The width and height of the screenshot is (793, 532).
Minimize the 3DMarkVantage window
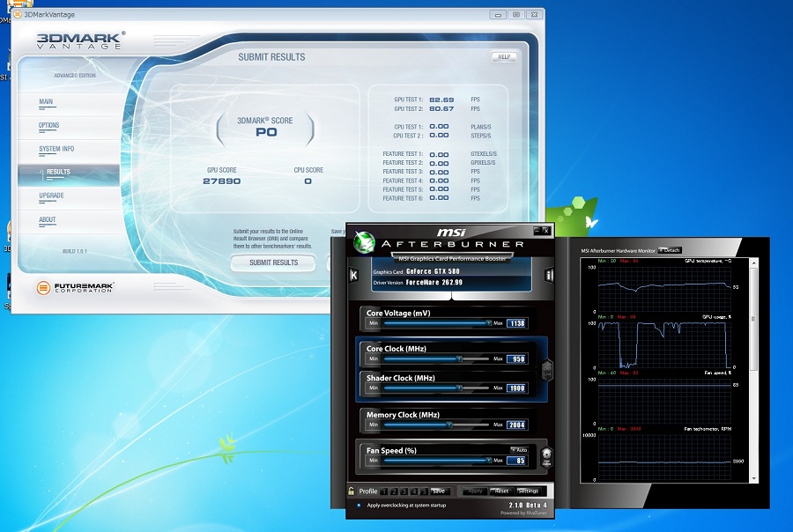coord(498,15)
